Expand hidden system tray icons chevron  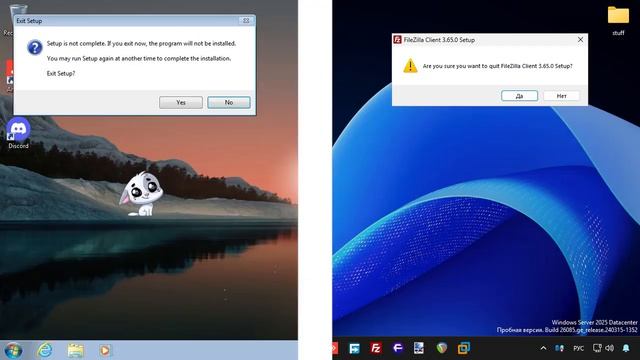pyautogui.click(x=543, y=348)
